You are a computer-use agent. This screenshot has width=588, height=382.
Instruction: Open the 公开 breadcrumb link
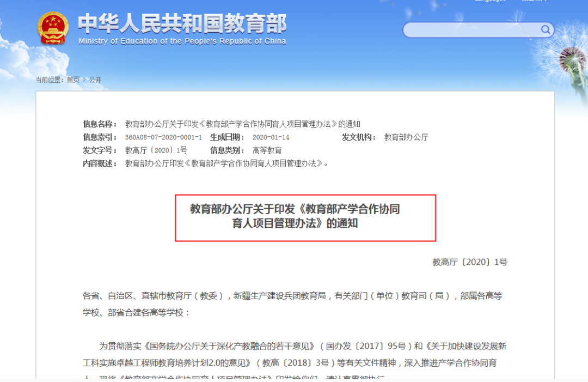(x=95, y=80)
